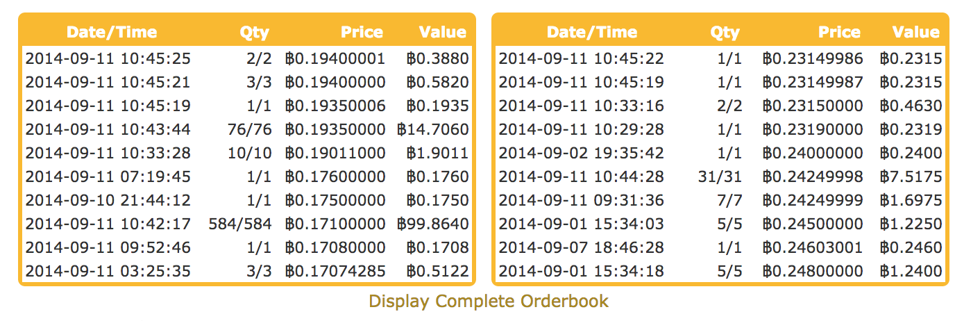
Task: Click the right table Qty header
Action: (725, 32)
